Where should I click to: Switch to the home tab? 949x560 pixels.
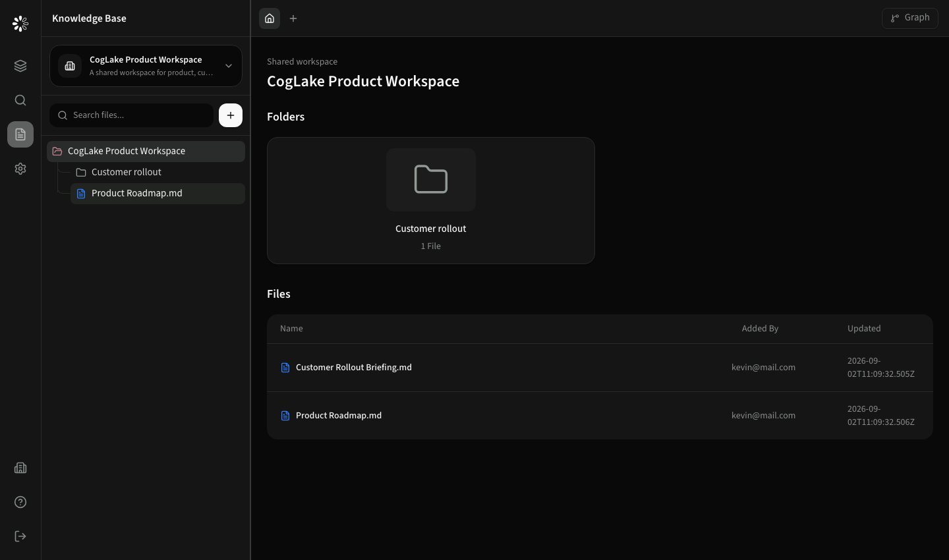[x=270, y=18]
